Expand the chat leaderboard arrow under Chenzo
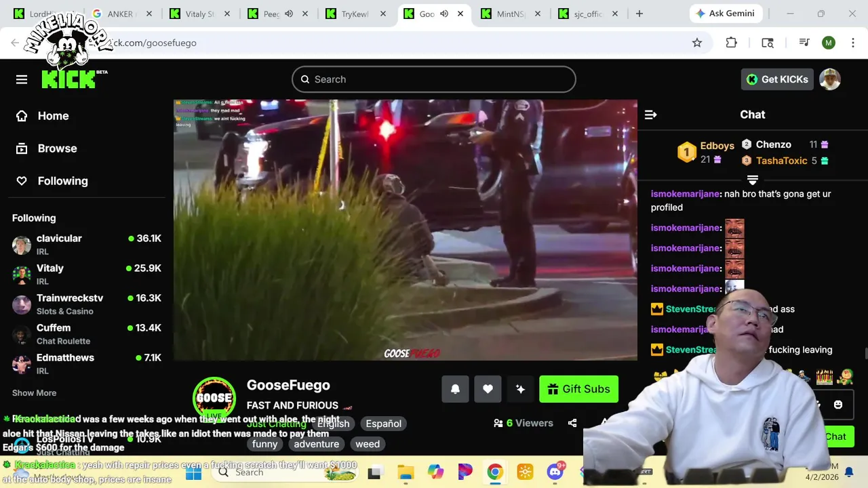Screen dimensions: 868x488 (x=753, y=180)
